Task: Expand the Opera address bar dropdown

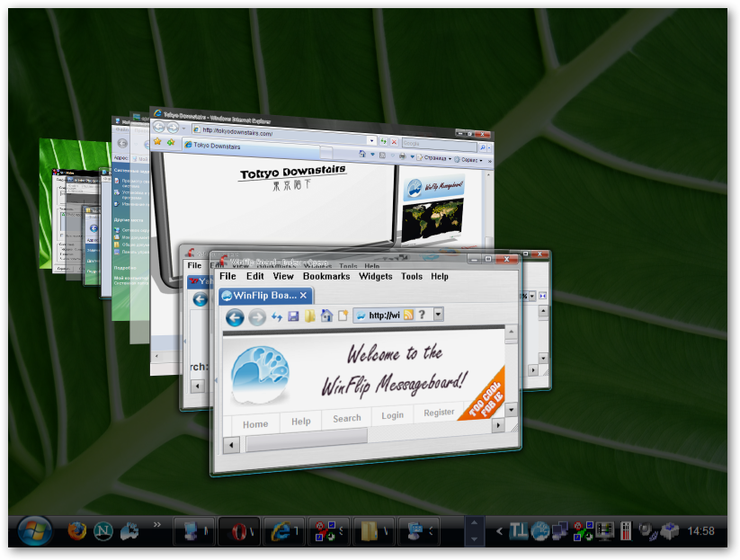Action: click(x=439, y=314)
